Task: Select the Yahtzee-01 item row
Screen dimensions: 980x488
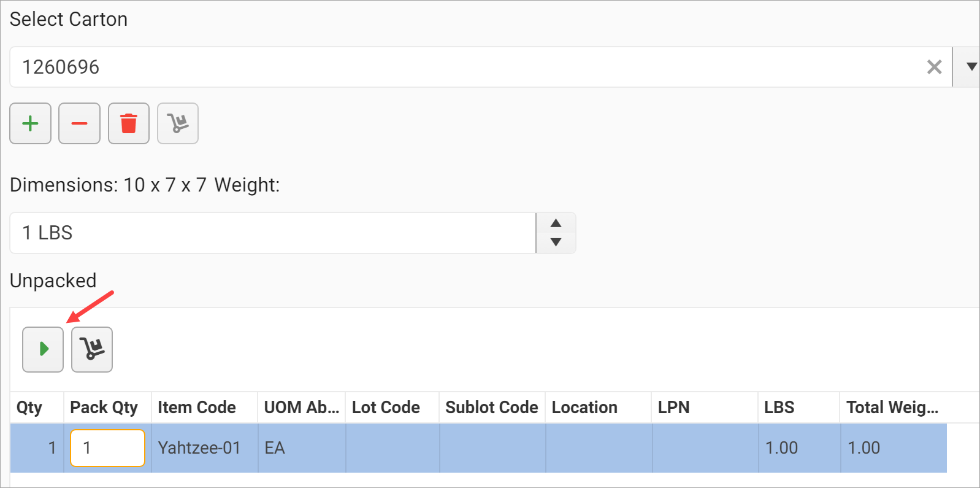Action: click(x=199, y=448)
